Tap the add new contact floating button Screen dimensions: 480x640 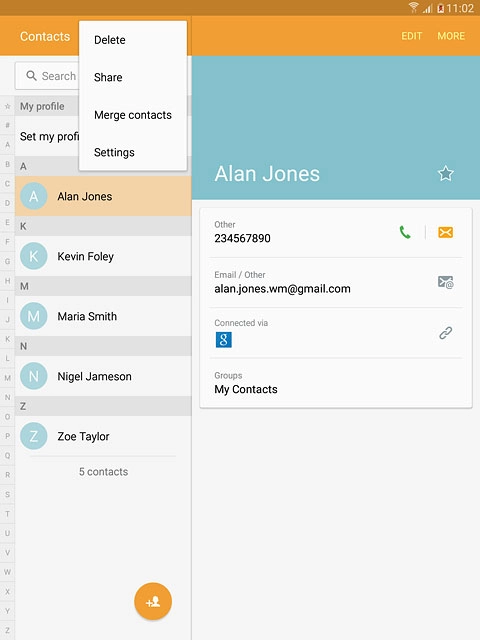153,601
